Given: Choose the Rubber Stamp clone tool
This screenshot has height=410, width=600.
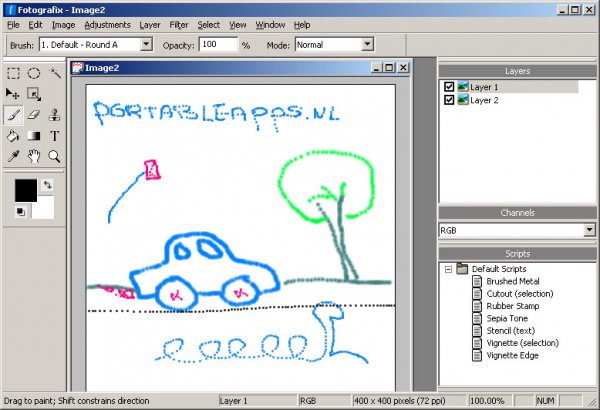Looking at the screenshot, I should [x=55, y=115].
